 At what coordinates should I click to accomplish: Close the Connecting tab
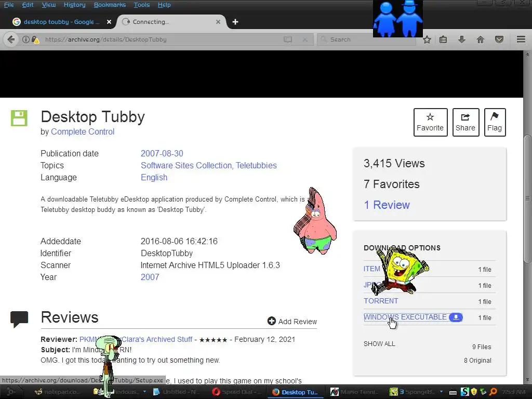[x=218, y=22]
